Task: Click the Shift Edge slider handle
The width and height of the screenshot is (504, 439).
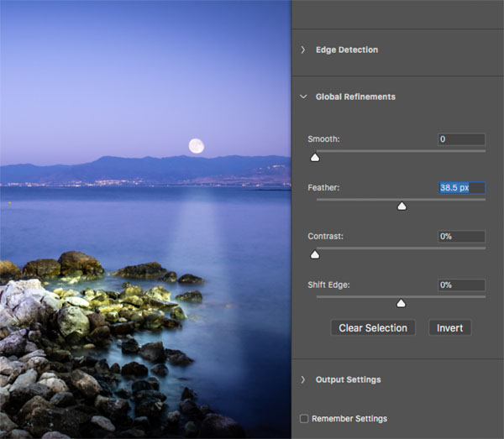Action: tap(401, 303)
